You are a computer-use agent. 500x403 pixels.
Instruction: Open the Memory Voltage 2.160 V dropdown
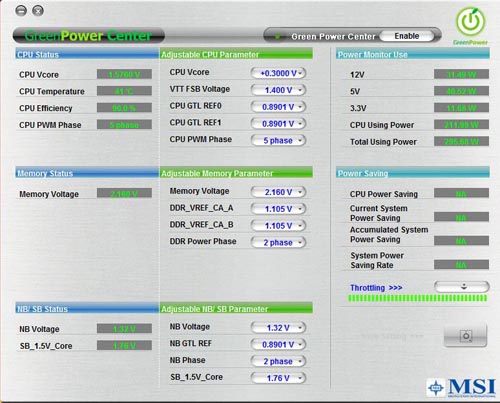pos(278,192)
